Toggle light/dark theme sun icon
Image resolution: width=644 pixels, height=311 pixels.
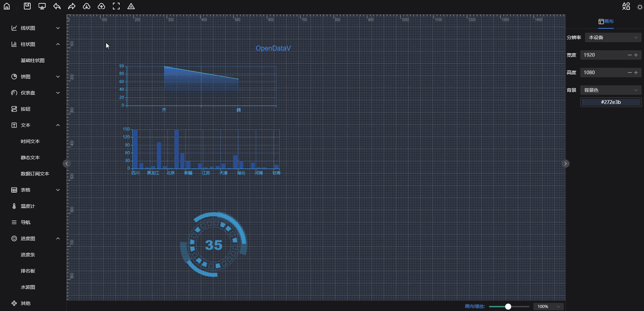tap(640, 7)
